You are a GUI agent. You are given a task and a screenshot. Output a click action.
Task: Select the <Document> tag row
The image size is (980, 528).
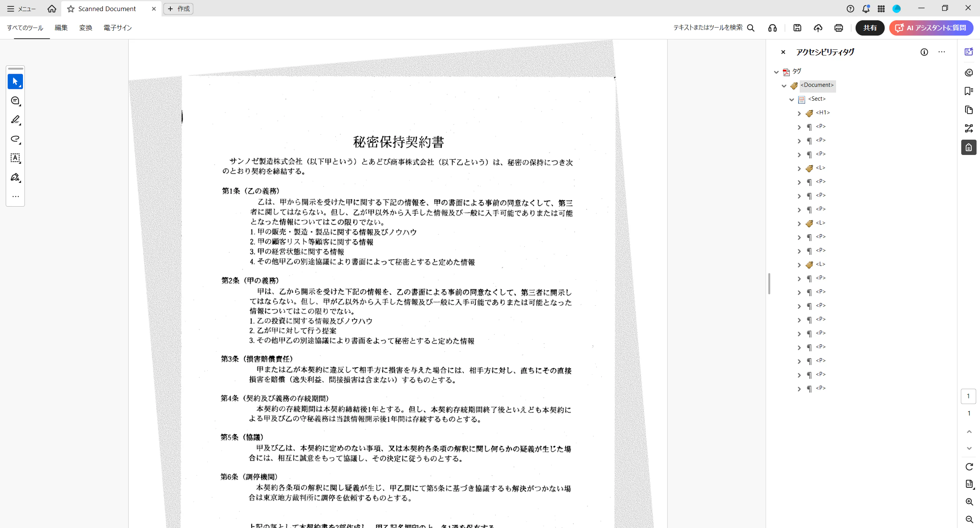pyautogui.click(x=817, y=85)
